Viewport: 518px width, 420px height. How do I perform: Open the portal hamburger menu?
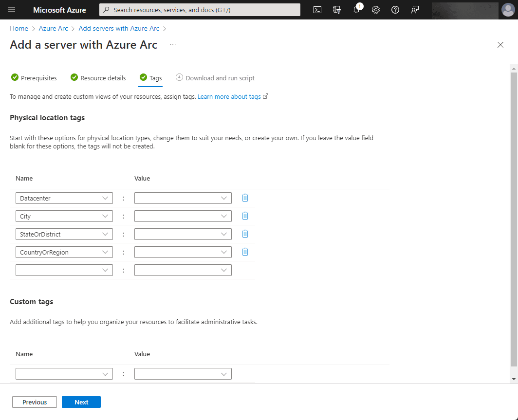pyautogui.click(x=12, y=10)
